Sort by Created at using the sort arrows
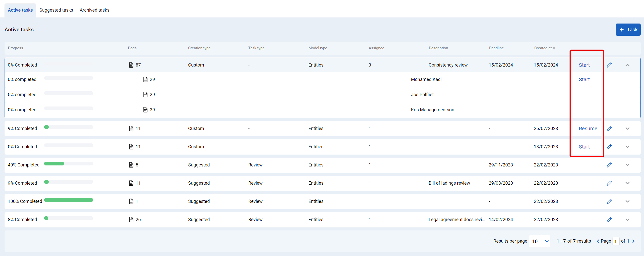 pyautogui.click(x=554, y=48)
